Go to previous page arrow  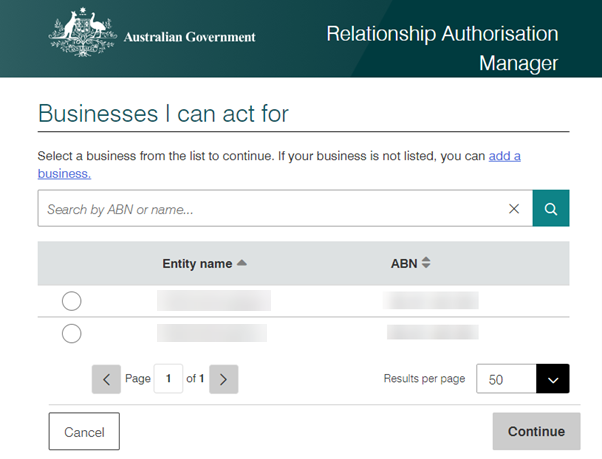pyautogui.click(x=106, y=379)
